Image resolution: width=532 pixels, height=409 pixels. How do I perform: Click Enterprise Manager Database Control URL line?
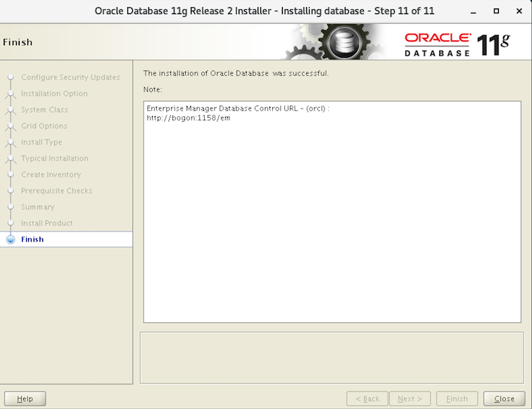[238, 108]
